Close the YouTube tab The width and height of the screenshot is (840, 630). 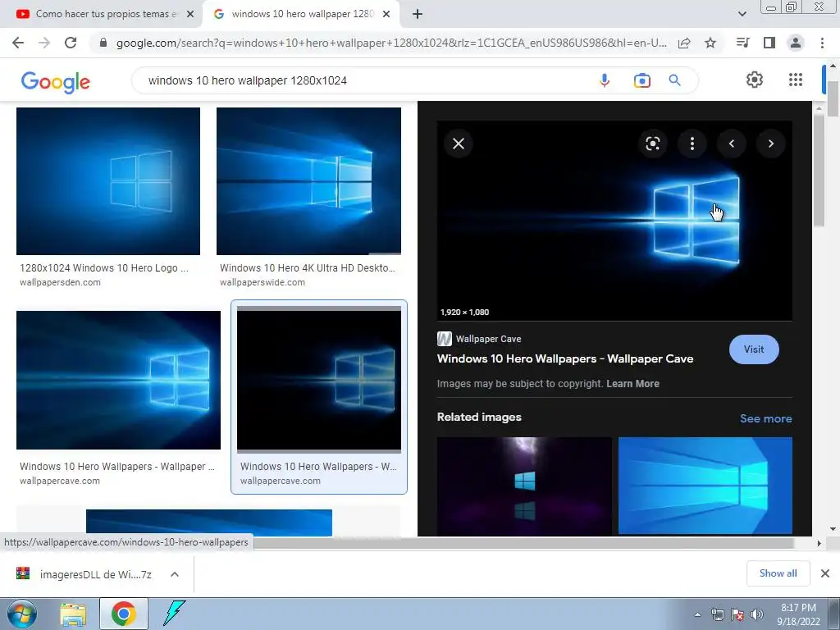point(190,14)
